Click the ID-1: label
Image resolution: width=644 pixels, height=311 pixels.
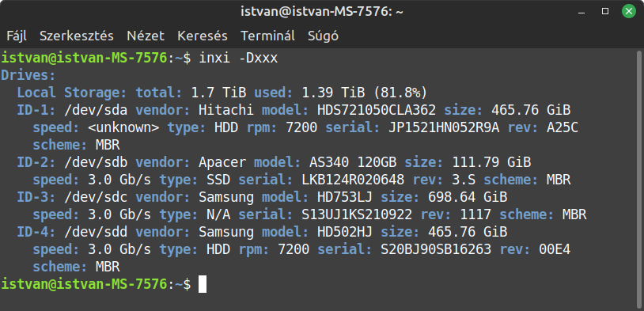36,110
